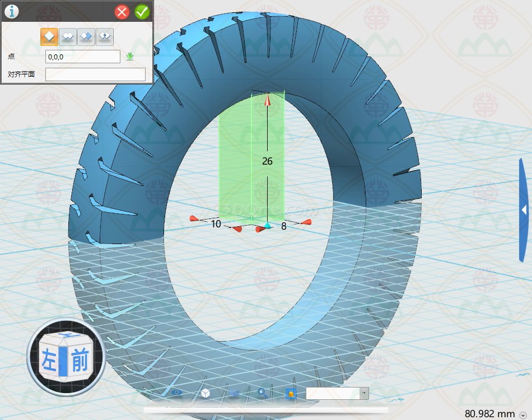532x420 pixels.
Task: Click the 点 input field with 0,0,0
Action: [82, 57]
